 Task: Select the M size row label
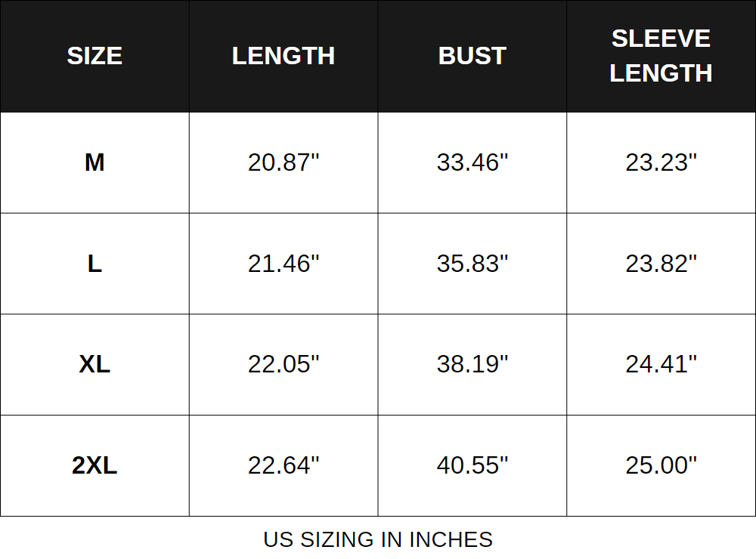(94, 162)
